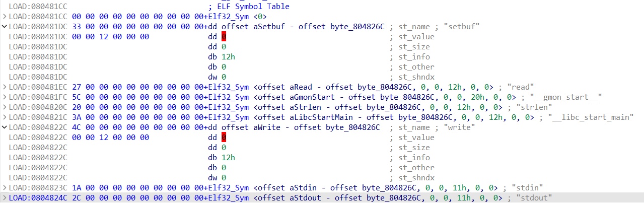Viewport: 644px width, 203px height.
Task: Expand the __gmon_start__ symbol entry
Action: [x=5, y=97]
